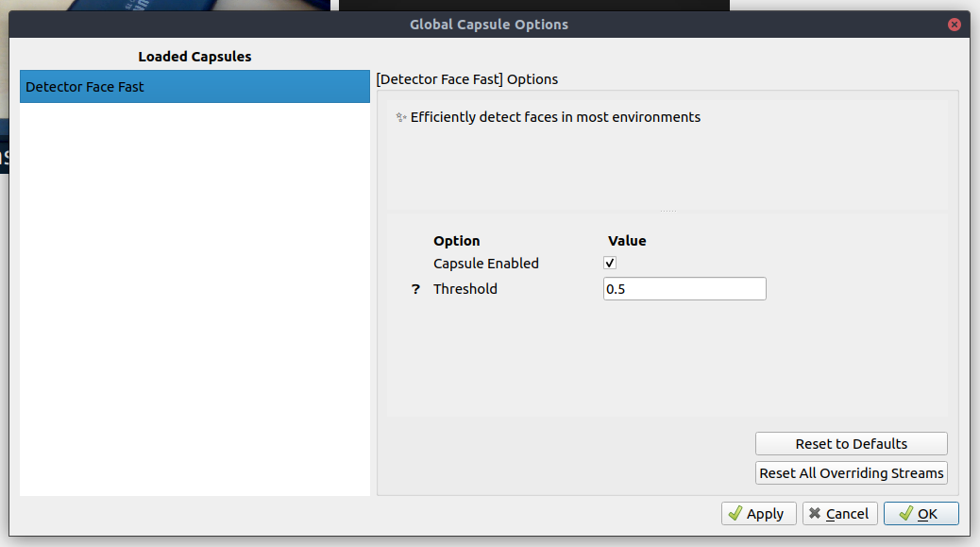Click the Threshold value input field

(x=684, y=289)
